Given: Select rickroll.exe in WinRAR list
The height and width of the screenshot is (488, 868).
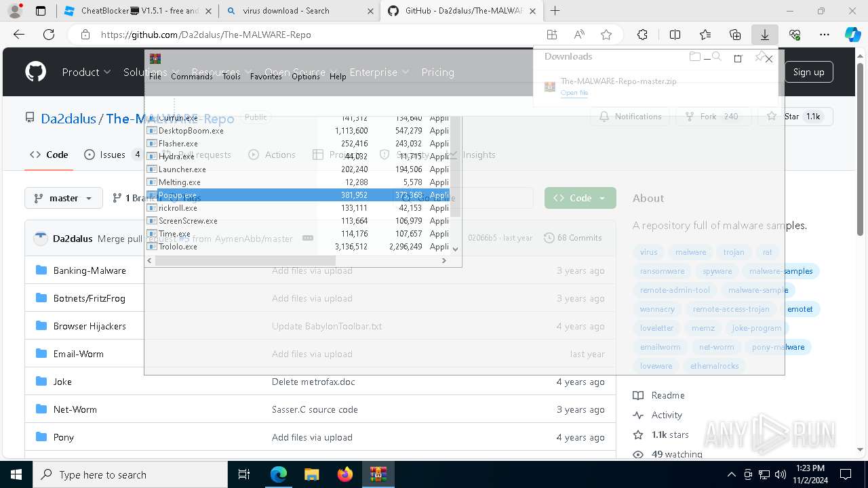Looking at the screenshot, I should pos(299,208).
